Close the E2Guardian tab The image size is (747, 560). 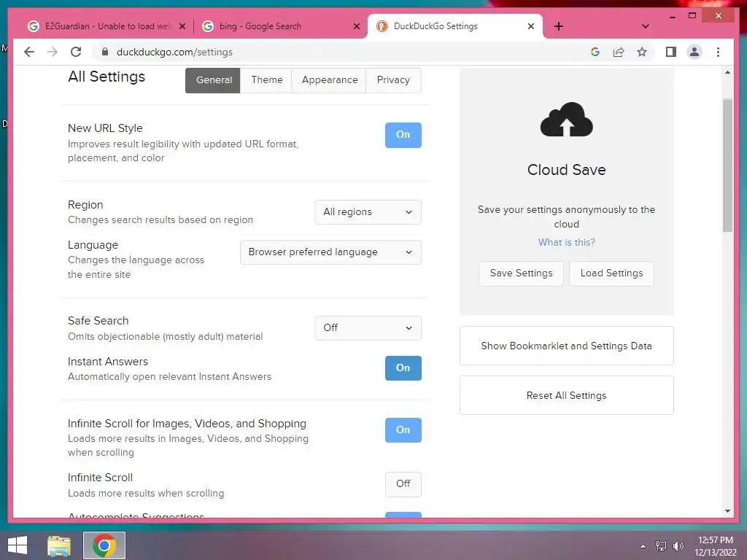click(182, 26)
